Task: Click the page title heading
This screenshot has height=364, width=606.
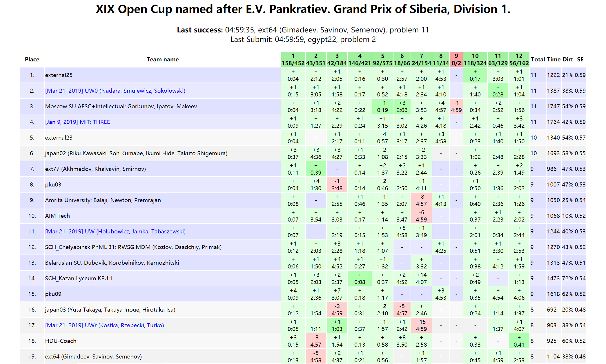Action: coord(303,9)
